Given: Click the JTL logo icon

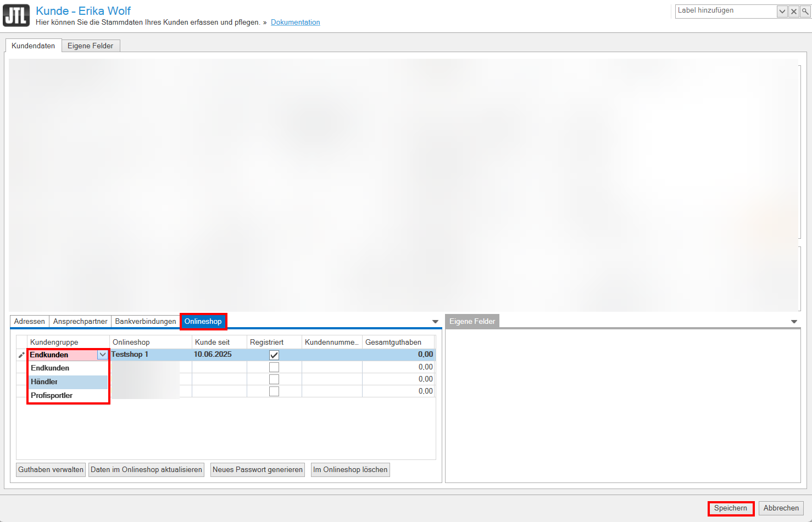Looking at the screenshot, I should pyautogui.click(x=16, y=15).
